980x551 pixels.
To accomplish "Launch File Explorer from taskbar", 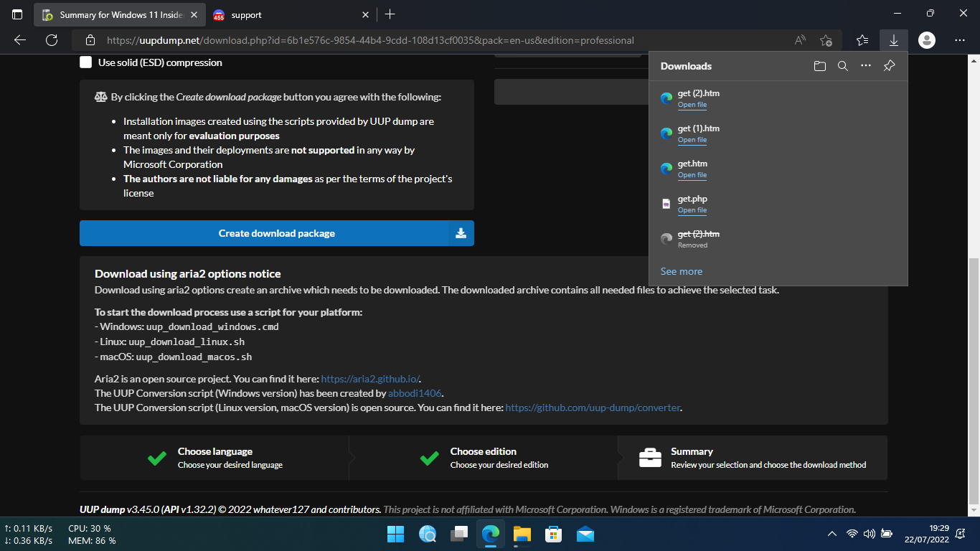I will click(x=522, y=534).
